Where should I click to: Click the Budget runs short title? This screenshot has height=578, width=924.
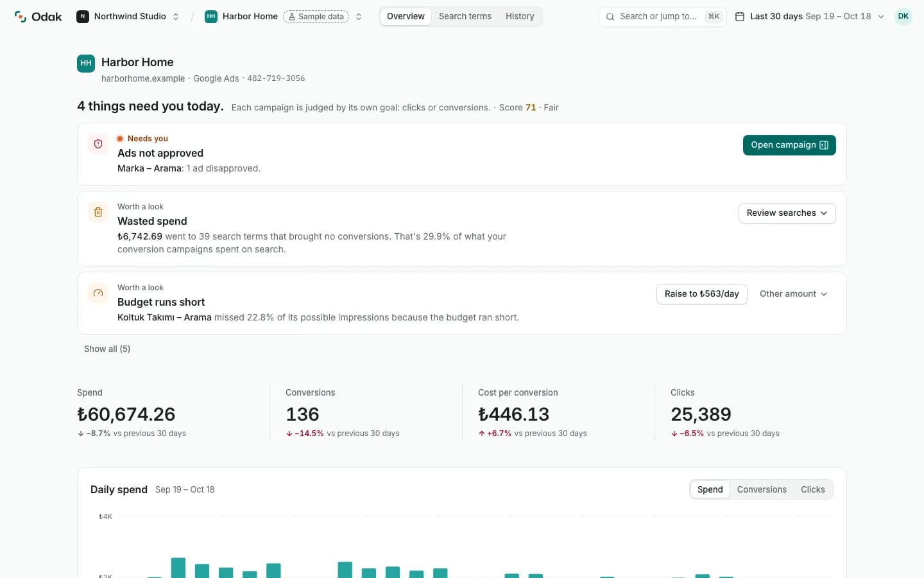coord(161,302)
